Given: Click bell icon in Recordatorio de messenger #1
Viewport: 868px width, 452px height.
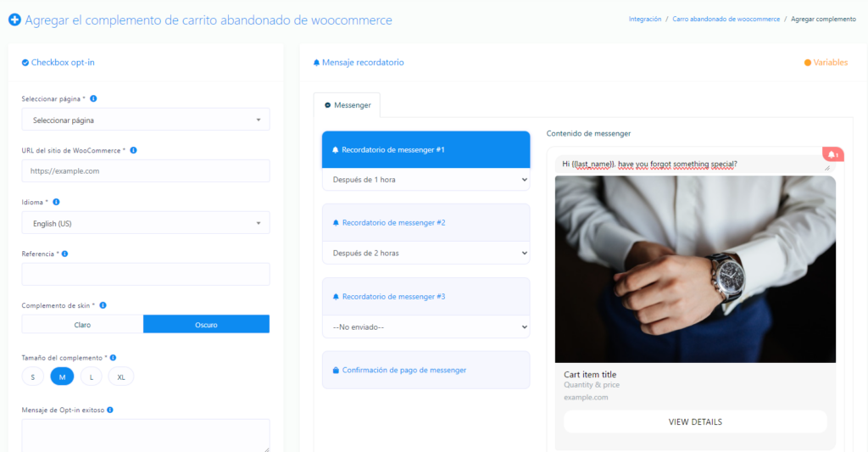Looking at the screenshot, I should click(336, 150).
